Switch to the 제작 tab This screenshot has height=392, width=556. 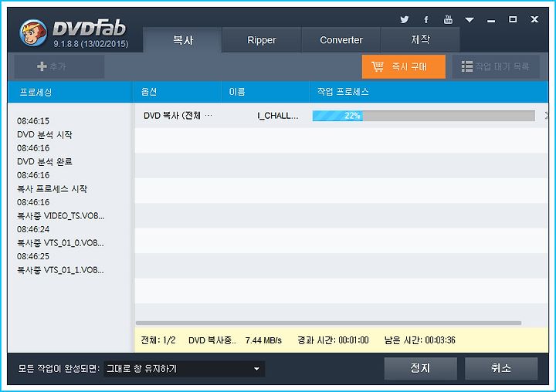coord(420,40)
